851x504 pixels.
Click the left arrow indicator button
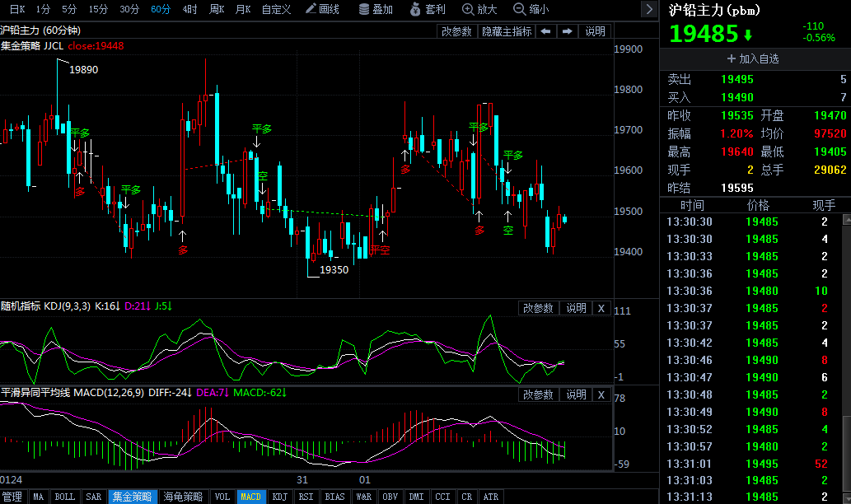(x=546, y=31)
